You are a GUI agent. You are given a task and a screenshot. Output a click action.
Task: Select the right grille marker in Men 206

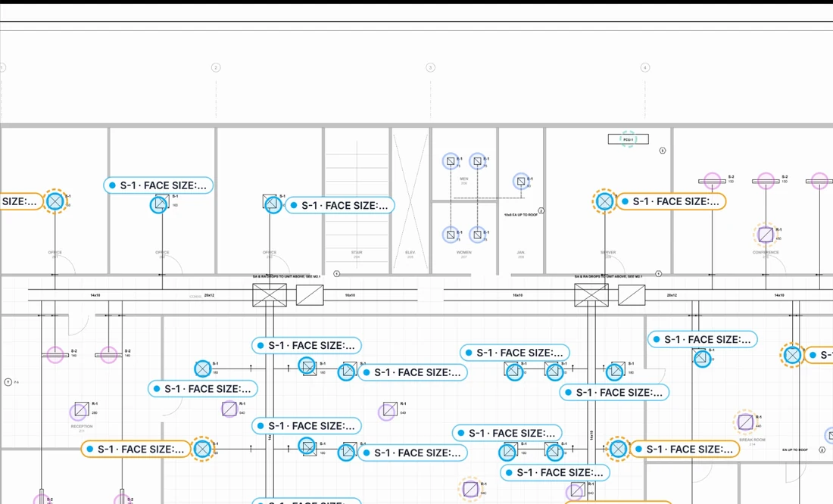point(478,161)
